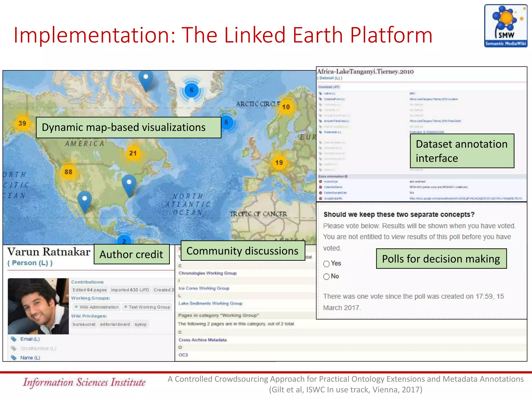
Task: Click the map cluster marker labeled 19
Action: click(x=279, y=163)
